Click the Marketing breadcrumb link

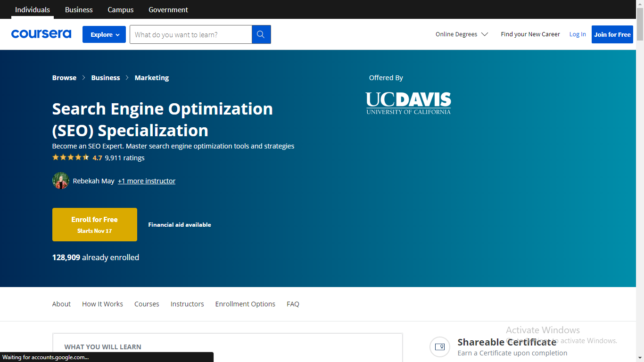click(x=152, y=78)
